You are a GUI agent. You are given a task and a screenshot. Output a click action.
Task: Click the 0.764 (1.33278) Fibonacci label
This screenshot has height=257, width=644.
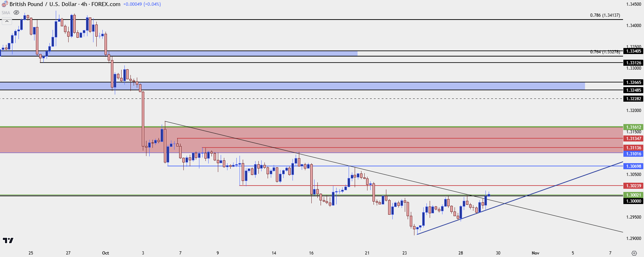[605, 52]
